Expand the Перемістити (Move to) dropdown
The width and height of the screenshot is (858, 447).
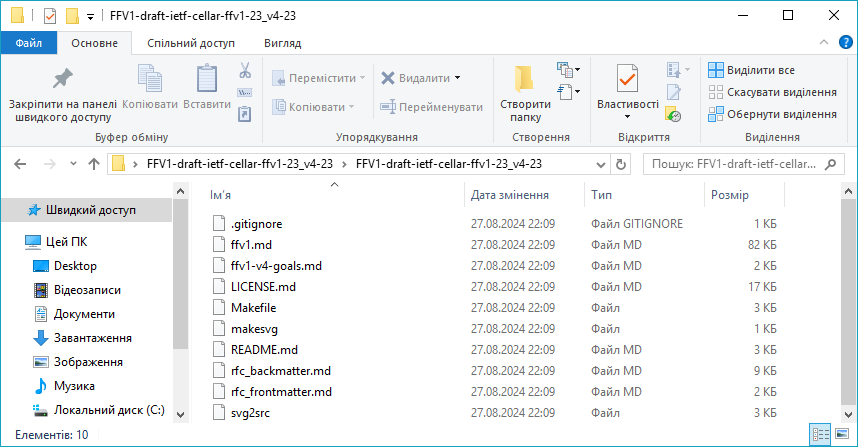pos(362,78)
